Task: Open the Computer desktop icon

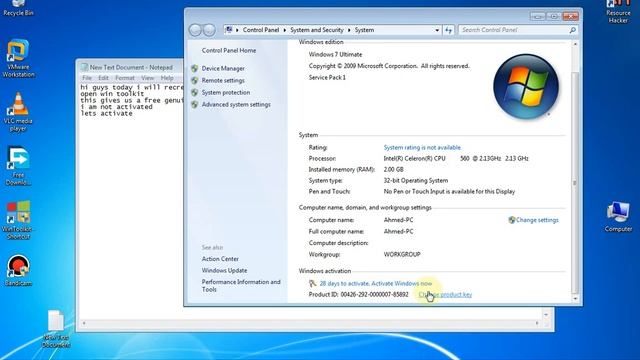Action: pyautogui.click(x=618, y=217)
